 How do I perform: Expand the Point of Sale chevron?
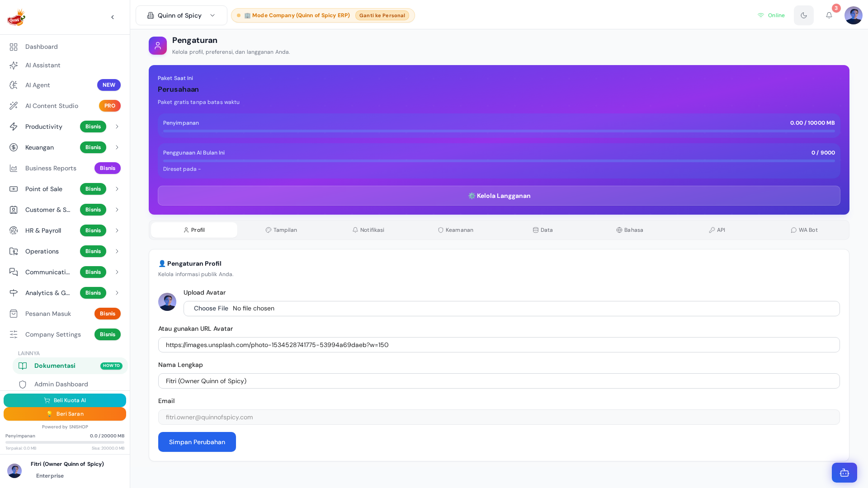coord(117,189)
